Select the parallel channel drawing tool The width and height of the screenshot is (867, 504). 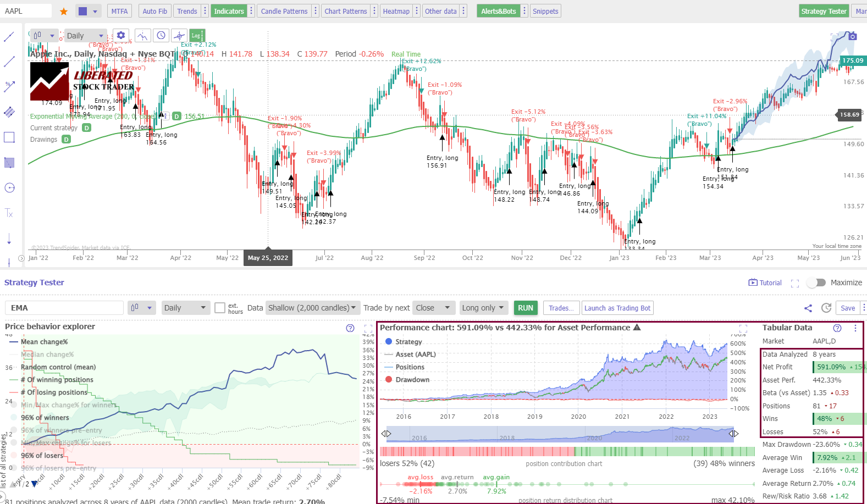click(x=9, y=112)
